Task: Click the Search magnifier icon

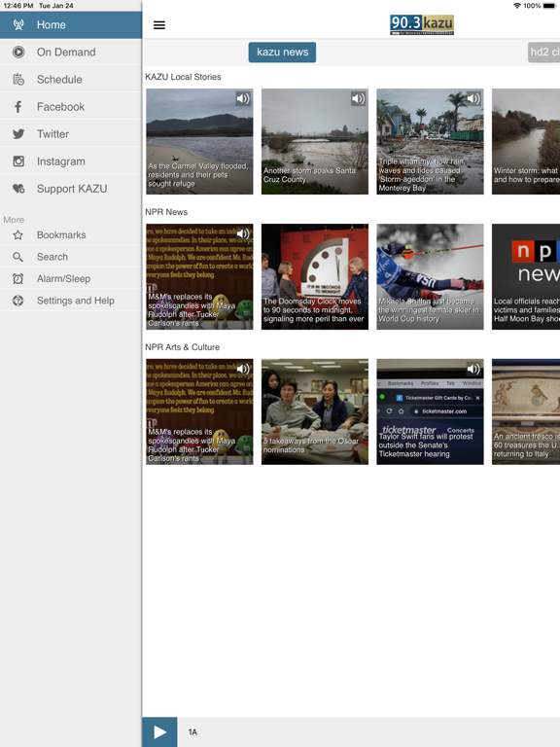Action: point(18,257)
